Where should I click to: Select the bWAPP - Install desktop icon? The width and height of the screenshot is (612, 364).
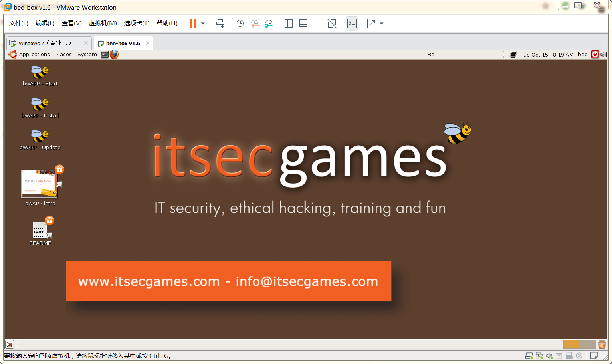pos(40,108)
